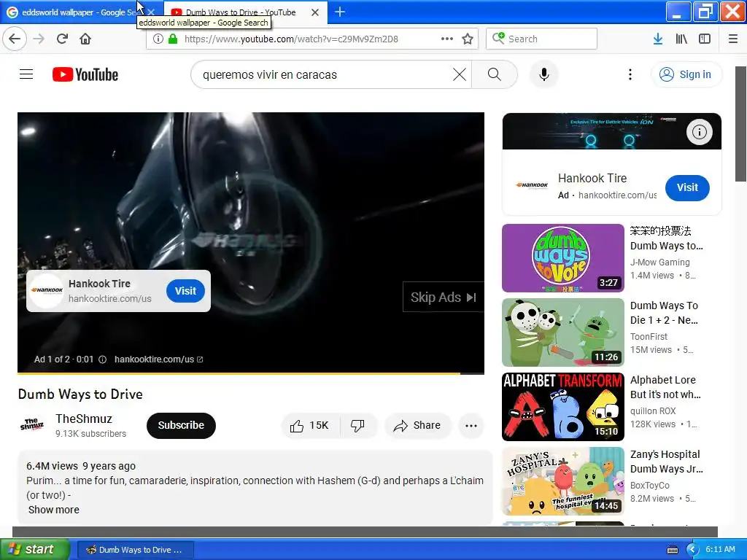The image size is (747, 560).
Task: Like the video with thumbs up 15K
Action: [310, 425]
